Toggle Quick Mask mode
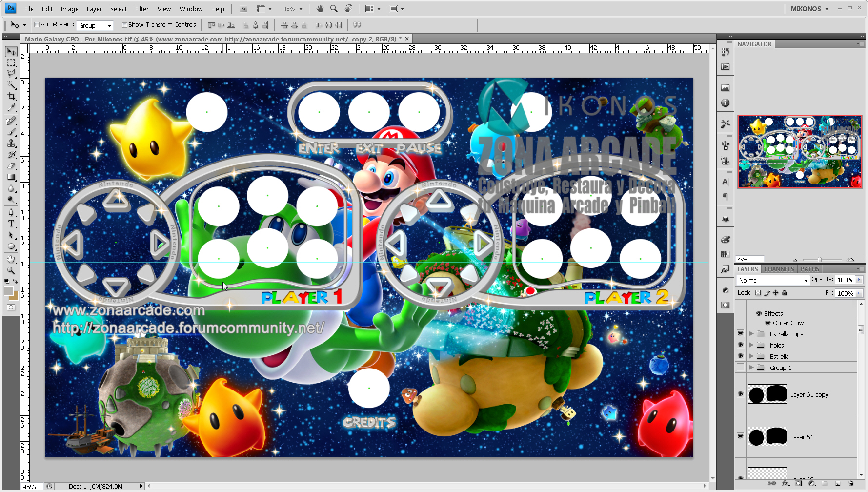868x492 pixels. pyautogui.click(x=11, y=307)
